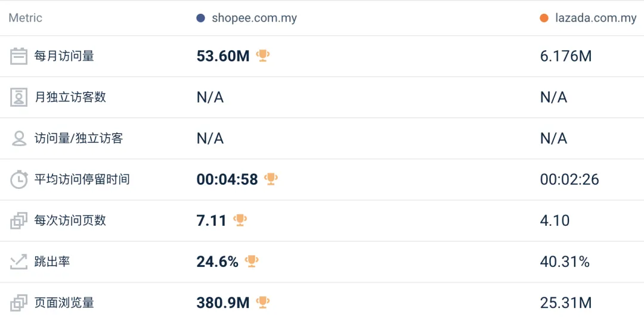Click the stacked pages icon beside 每次访问页数

(19, 220)
